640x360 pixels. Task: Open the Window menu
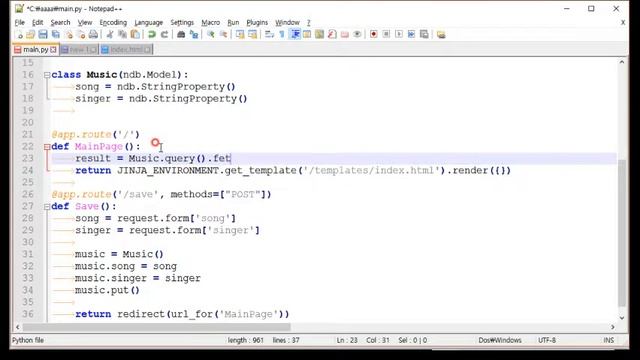(x=287, y=22)
